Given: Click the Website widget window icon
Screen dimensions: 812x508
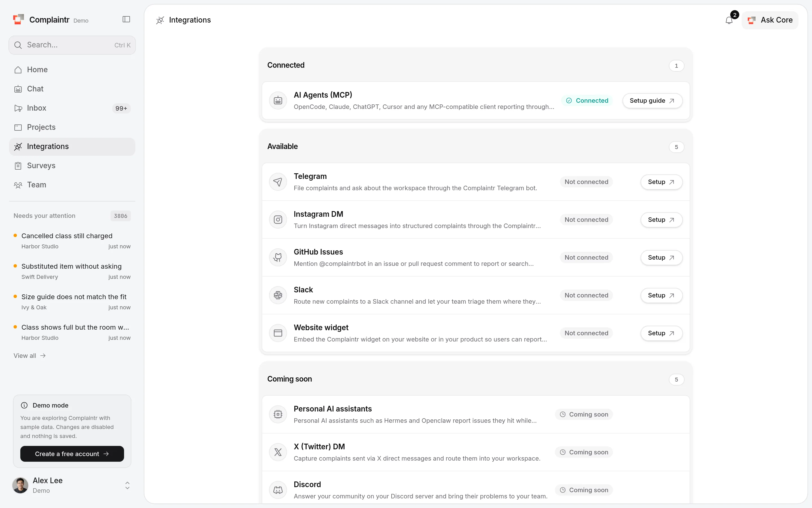Looking at the screenshot, I should coord(278,333).
